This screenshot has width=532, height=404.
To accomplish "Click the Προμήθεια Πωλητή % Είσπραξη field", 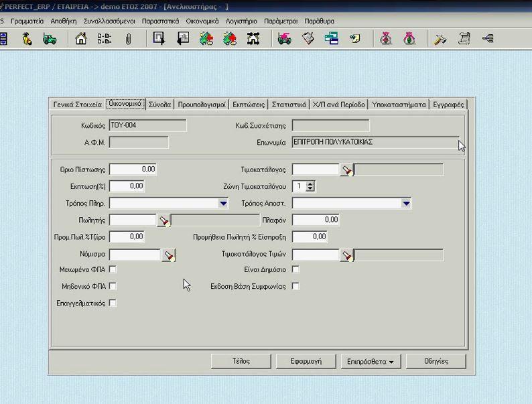I will tap(310, 237).
